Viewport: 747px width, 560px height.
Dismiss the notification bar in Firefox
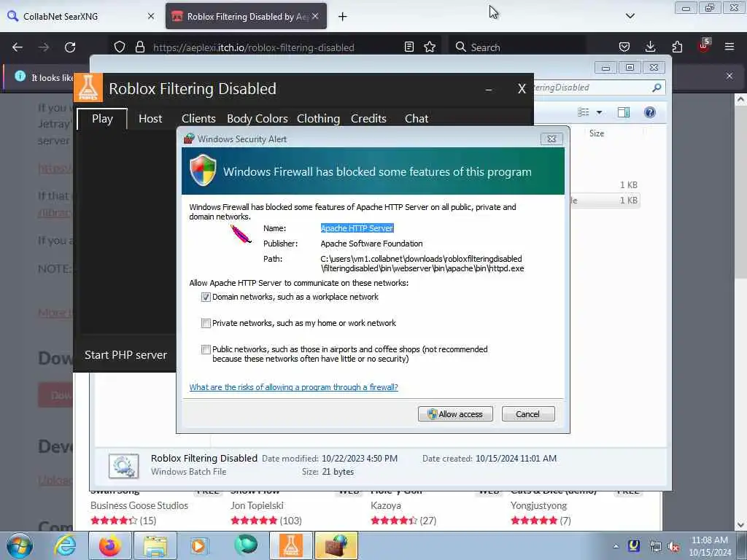[729, 76]
